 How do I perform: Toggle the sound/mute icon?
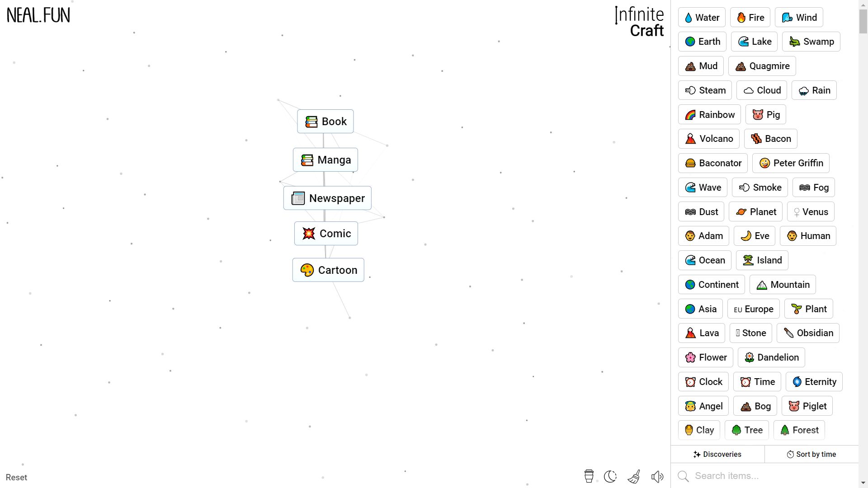click(x=657, y=477)
